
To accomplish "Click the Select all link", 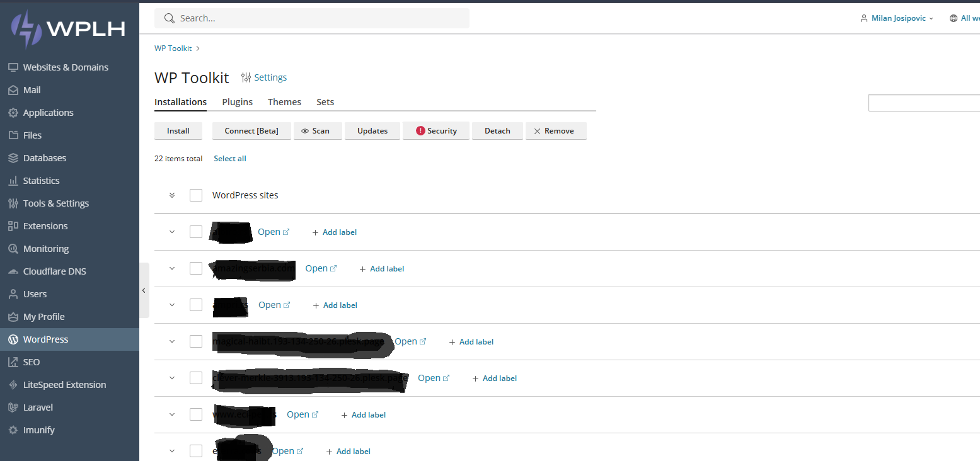I will (x=230, y=159).
